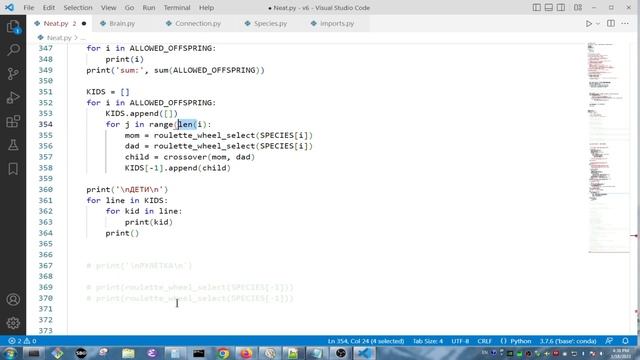The height and width of the screenshot is (360, 640).
Task: Open the Source Control view
Action: click(x=13, y=73)
